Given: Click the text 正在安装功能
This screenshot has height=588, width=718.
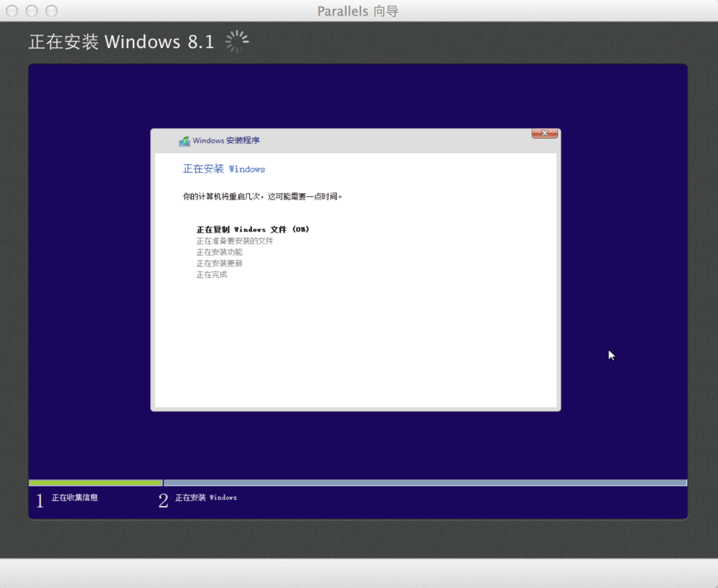Looking at the screenshot, I should pyautogui.click(x=219, y=252).
